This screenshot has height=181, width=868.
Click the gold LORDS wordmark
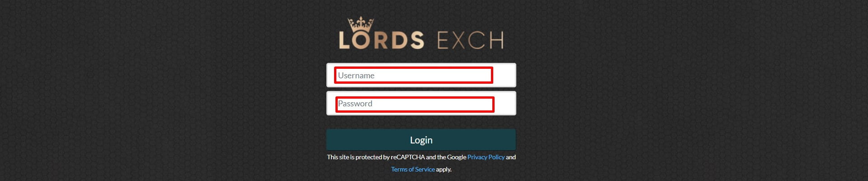pos(382,40)
